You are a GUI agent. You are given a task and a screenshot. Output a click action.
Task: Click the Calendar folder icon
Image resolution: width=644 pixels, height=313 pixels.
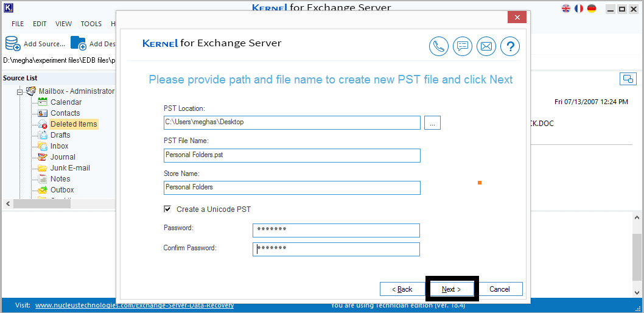point(43,102)
